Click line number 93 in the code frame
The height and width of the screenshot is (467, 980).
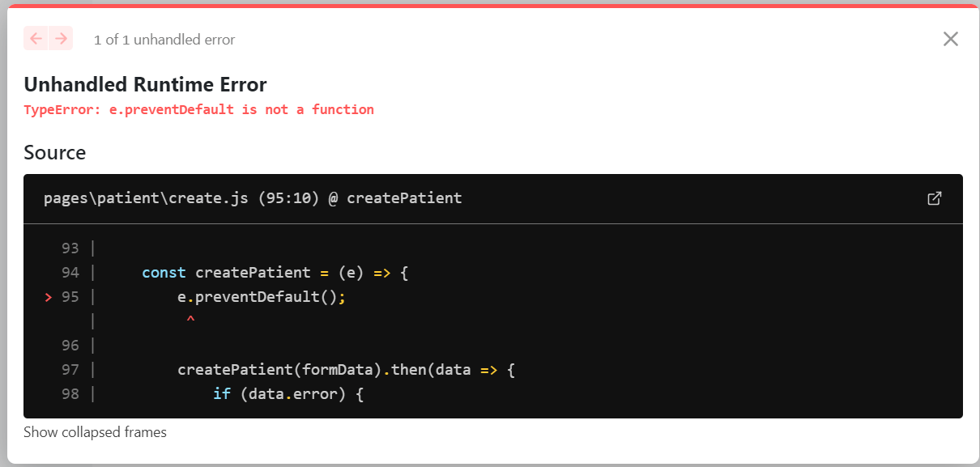[70, 248]
